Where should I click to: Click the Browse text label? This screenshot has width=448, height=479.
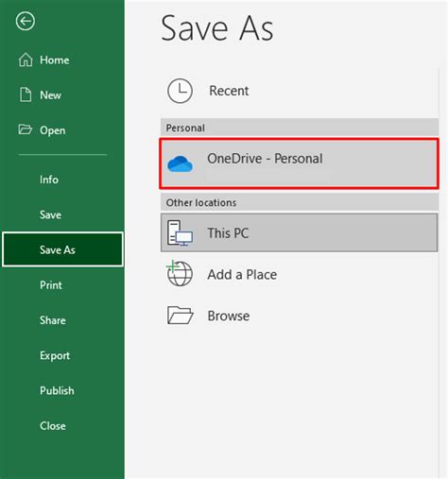229,316
